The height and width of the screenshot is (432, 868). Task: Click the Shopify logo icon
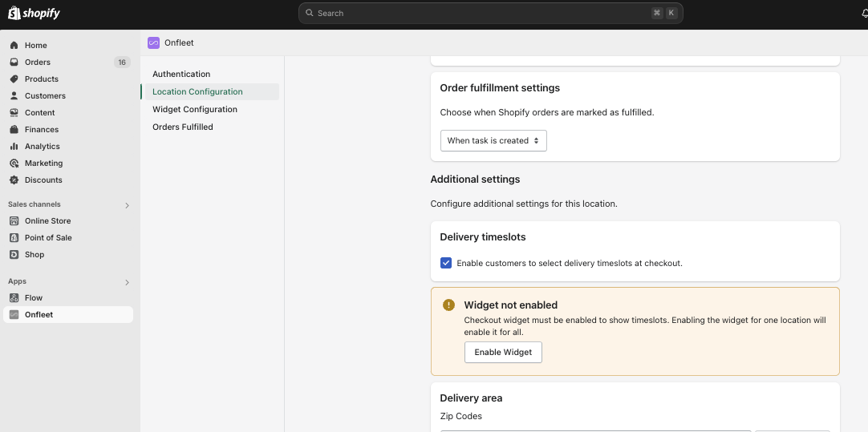click(x=14, y=14)
